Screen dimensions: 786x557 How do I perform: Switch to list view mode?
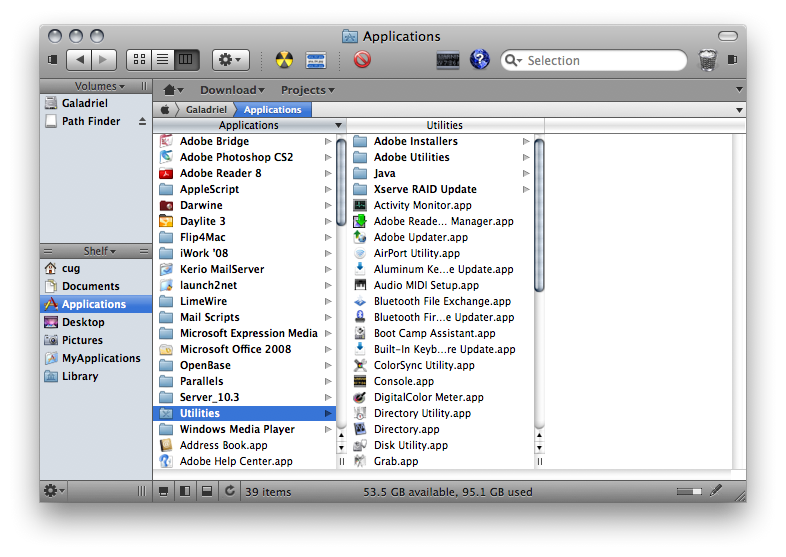[x=163, y=60]
